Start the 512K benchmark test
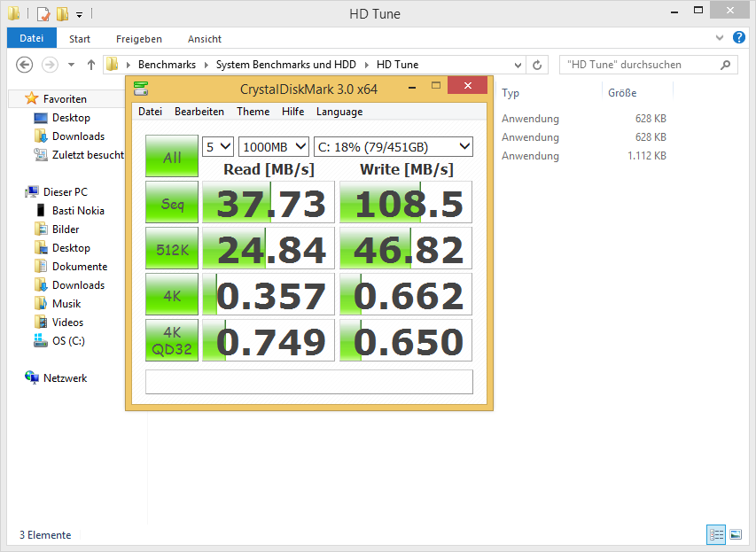 [x=172, y=248]
